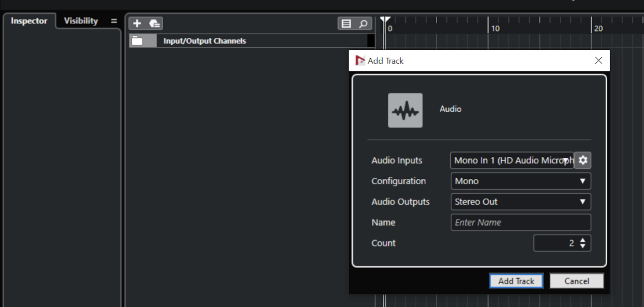Open the Configuration Mono dropdown

[521, 181]
